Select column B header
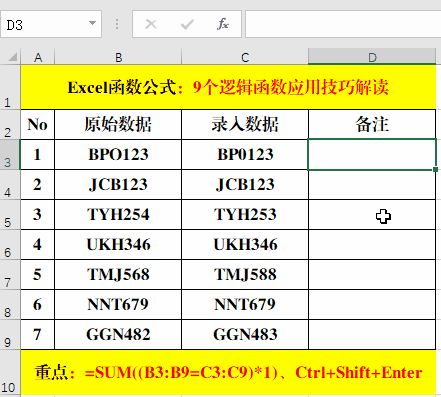The width and height of the screenshot is (441, 397). [118, 57]
